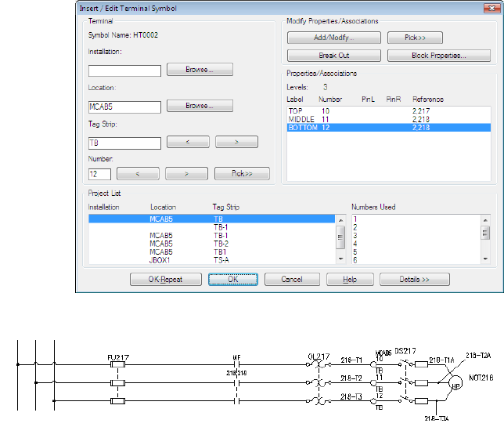This screenshot has width=504, height=427.
Task: Click Pick>> beside the Number field
Action: coord(242,173)
